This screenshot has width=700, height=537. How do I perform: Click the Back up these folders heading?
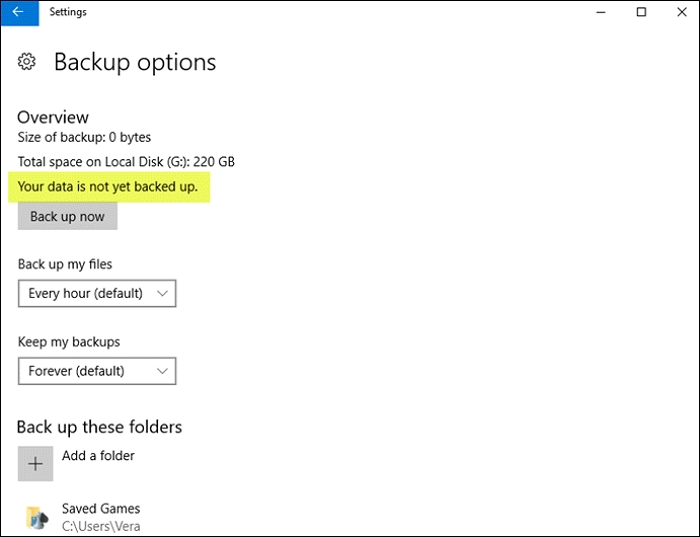tap(99, 427)
